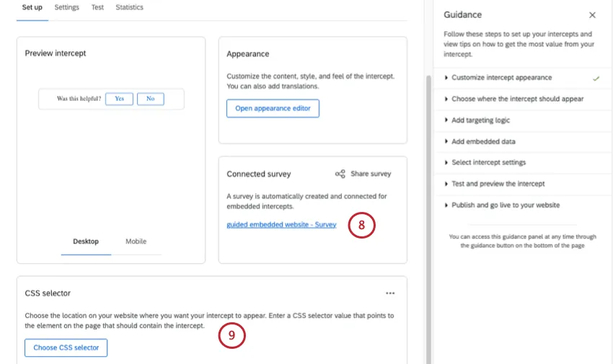
Task: Close the Guidance panel
Action: [x=592, y=15]
